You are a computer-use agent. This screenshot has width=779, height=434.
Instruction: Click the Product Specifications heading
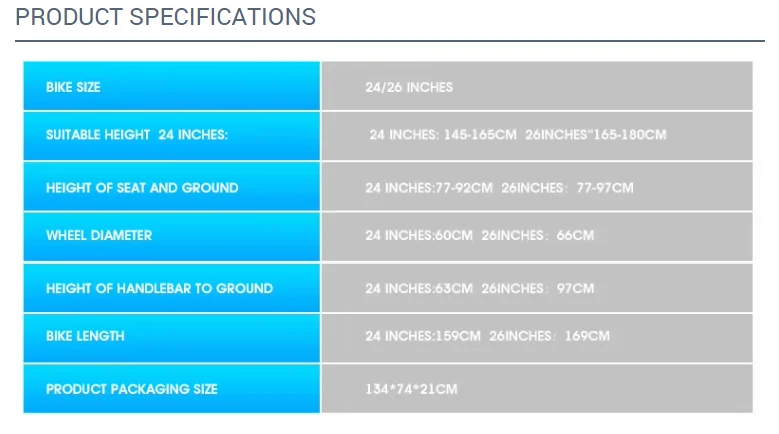pos(166,17)
